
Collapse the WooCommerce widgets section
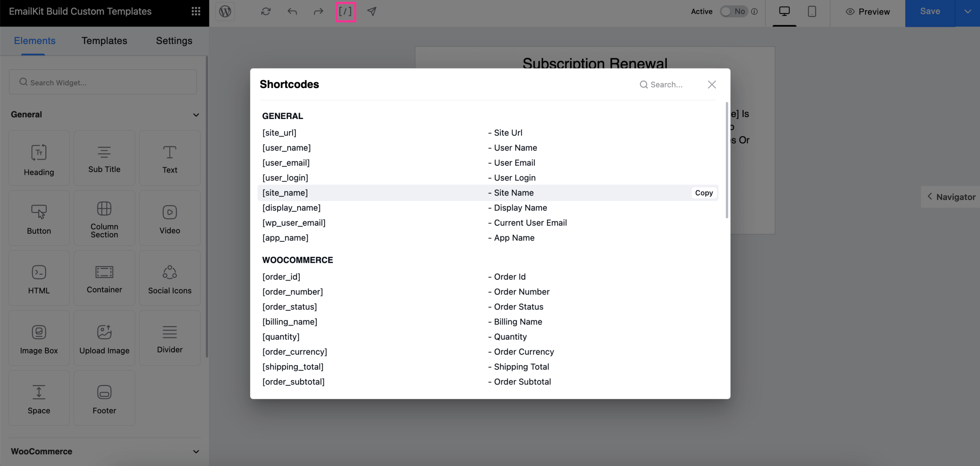(196, 451)
